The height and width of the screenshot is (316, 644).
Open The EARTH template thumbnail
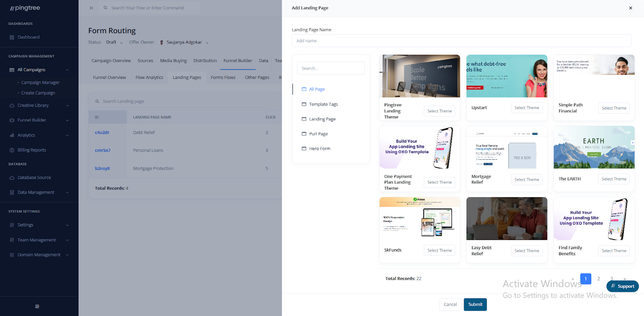594,147
